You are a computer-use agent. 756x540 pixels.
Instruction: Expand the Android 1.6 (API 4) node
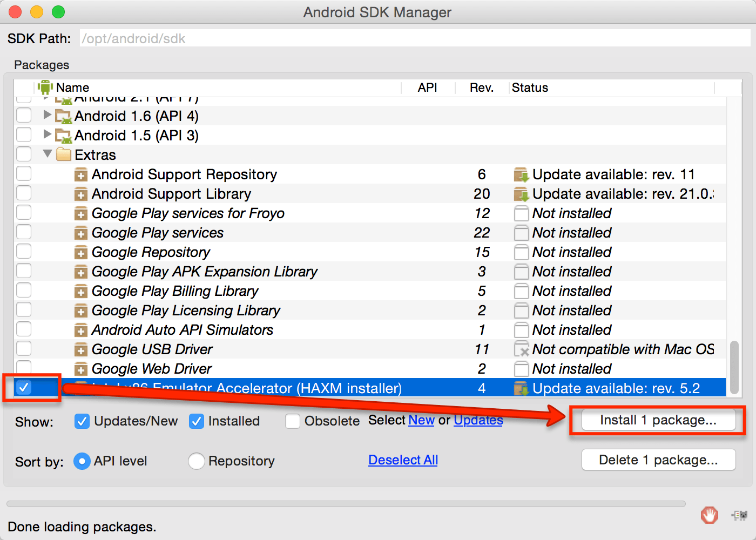pyautogui.click(x=48, y=115)
